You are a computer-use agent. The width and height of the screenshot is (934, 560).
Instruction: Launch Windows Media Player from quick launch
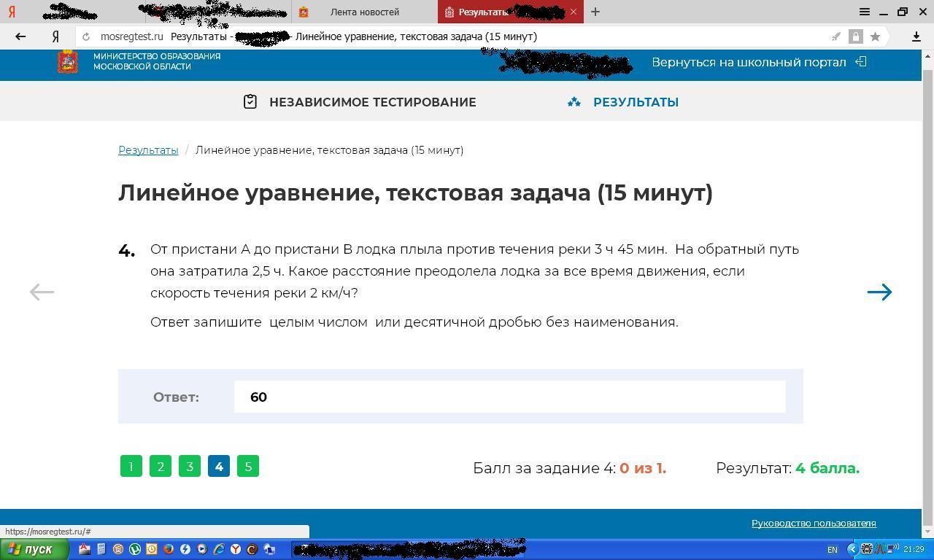(x=202, y=549)
